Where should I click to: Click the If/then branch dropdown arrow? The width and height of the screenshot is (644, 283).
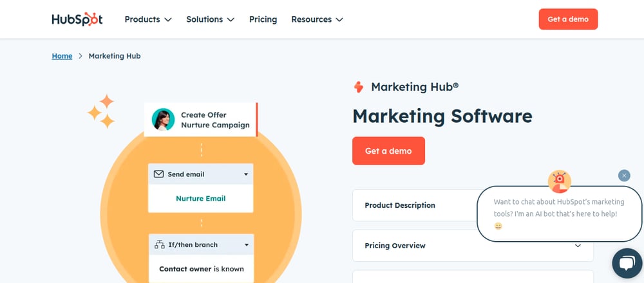click(247, 245)
